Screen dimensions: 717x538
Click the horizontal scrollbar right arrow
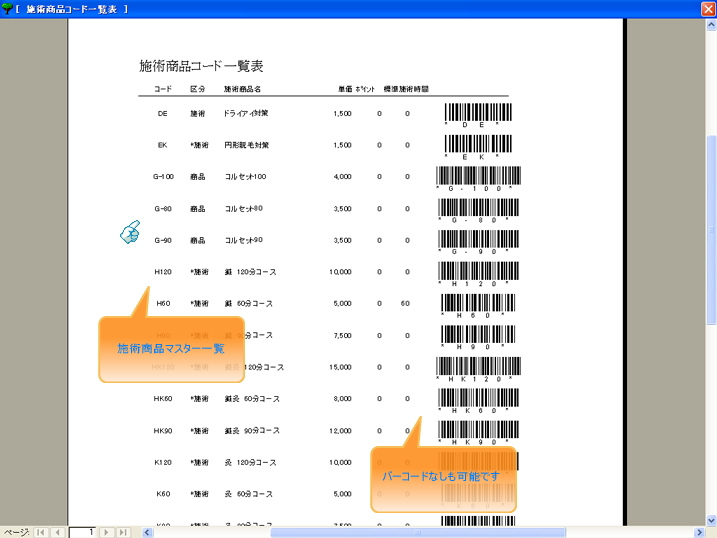699,533
